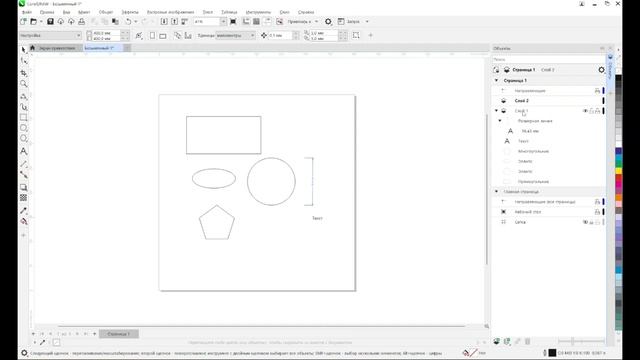Select the Polygon tool
Image resolution: width=640 pixels, height=360 pixels.
(24, 139)
